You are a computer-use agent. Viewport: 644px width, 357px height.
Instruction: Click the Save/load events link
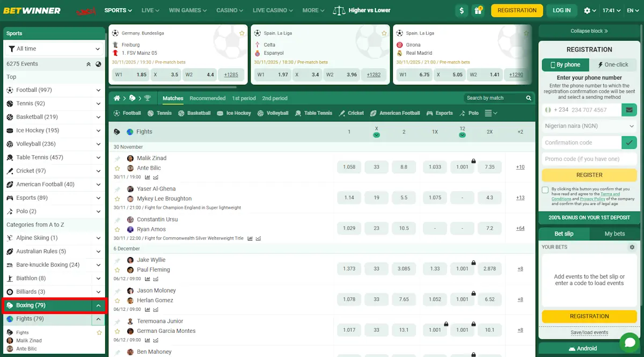[589, 333]
